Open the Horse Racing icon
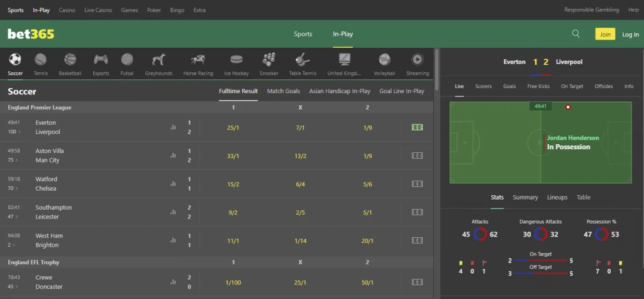The image size is (644, 299). click(198, 60)
